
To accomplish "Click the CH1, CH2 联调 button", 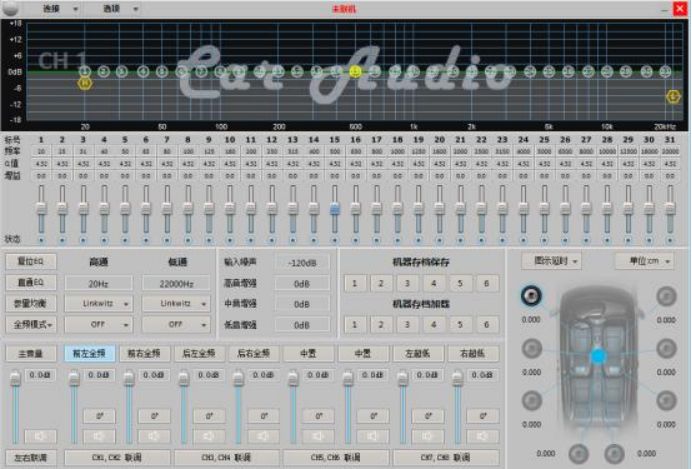I will pyautogui.click(x=117, y=458).
